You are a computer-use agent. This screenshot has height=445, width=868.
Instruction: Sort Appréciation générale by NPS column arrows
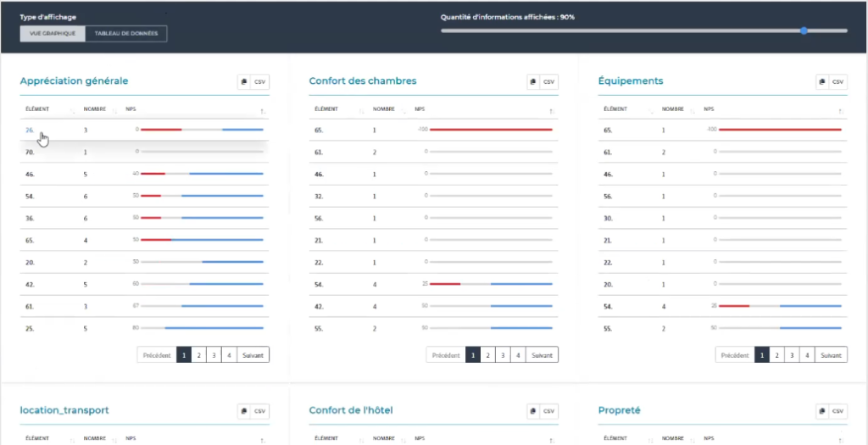(x=262, y=110)
